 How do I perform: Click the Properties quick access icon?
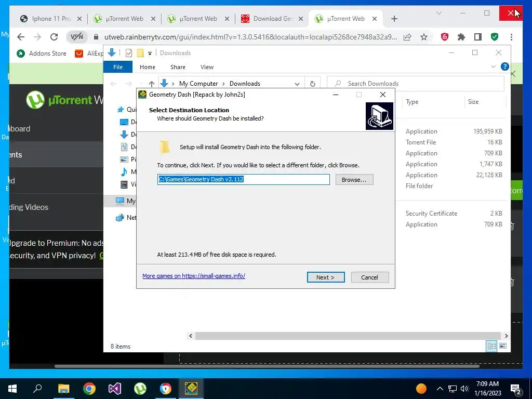point(129,53)
